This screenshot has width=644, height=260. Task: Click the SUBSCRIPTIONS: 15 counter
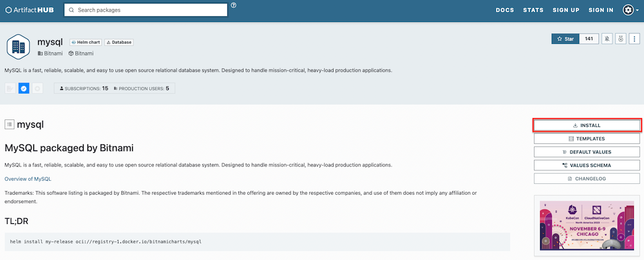(84, 88)
